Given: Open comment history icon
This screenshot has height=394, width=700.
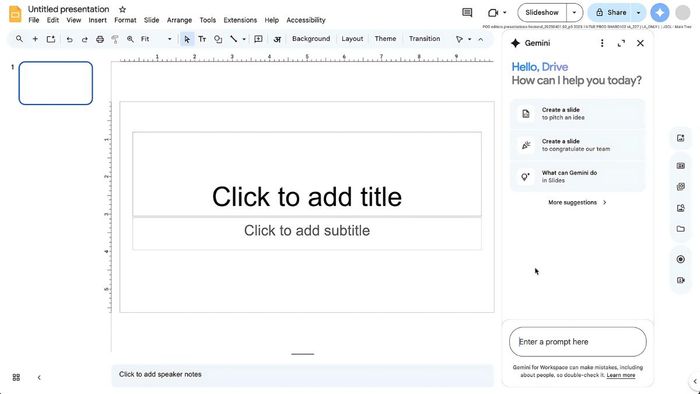Looking at the screenshot, I should pos(467,12).
